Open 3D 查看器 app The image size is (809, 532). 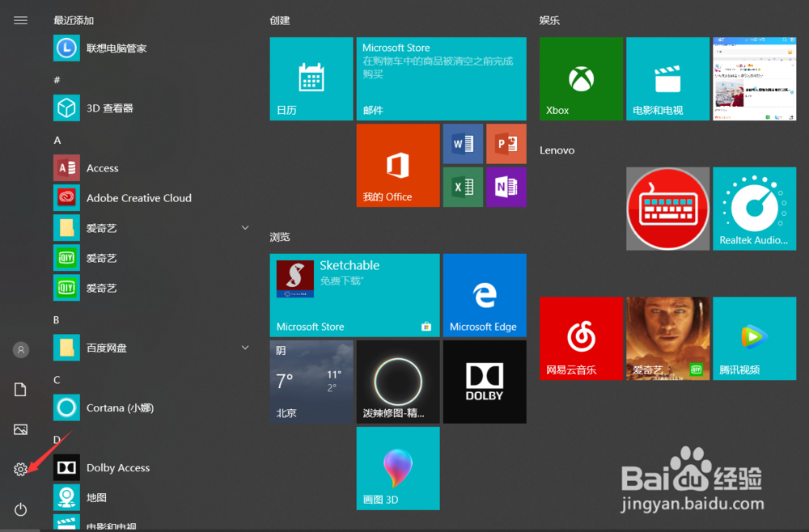coord(151,108)
